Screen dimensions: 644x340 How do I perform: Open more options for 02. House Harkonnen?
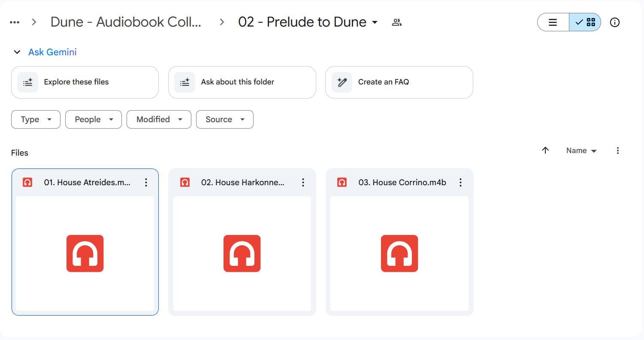click(x=303, y=183)
